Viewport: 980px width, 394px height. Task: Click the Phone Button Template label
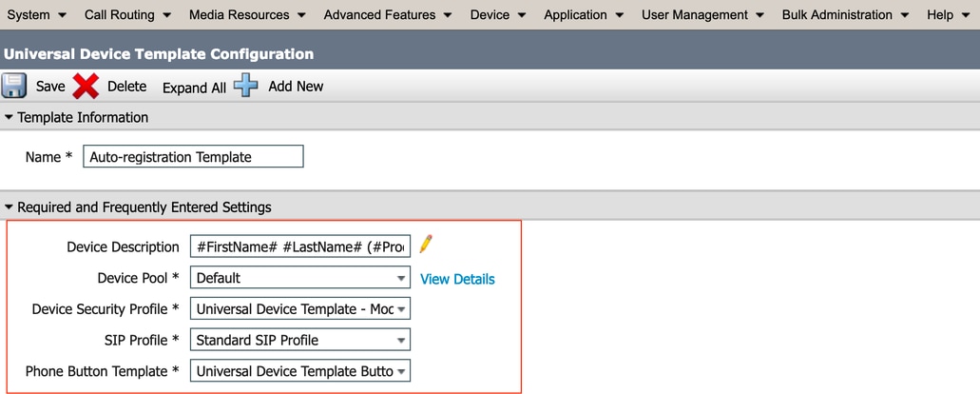coord(103,371)
